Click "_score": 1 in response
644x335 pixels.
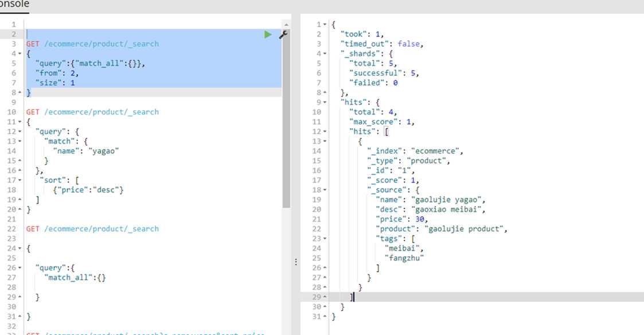[x=393, y=180]
